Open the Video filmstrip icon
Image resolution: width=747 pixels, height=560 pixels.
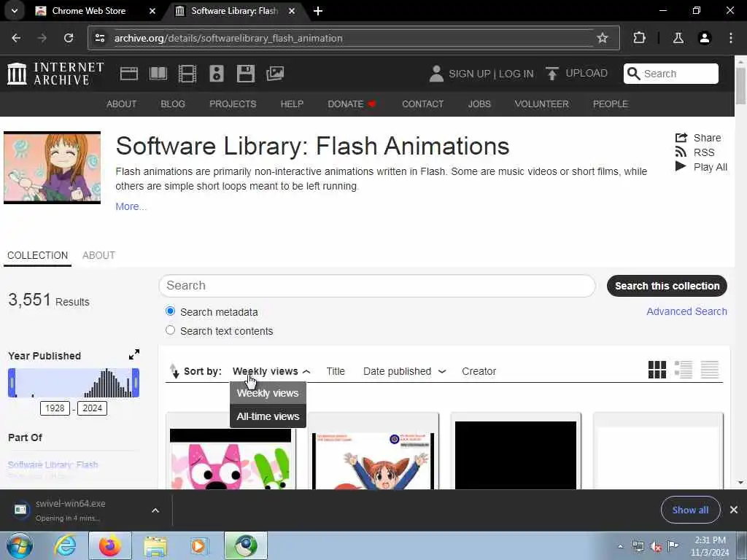[x=187, y=74]
